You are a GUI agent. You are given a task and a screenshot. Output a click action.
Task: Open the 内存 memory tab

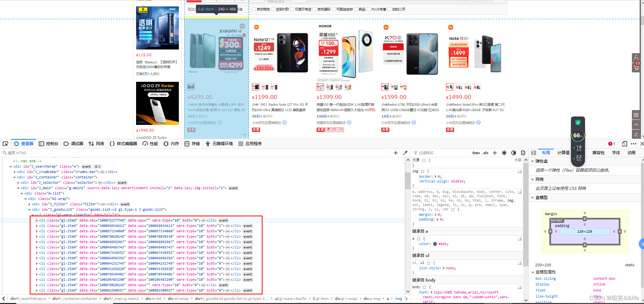tap(171, 144)
